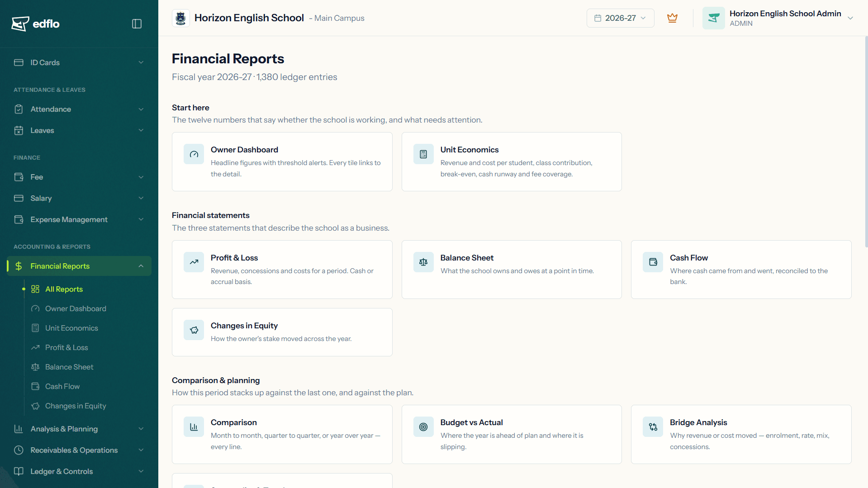The width and height of the screenshot is (868, 488).
Task: Open the Bridge Analysis card title
Action: pos(698,422)
